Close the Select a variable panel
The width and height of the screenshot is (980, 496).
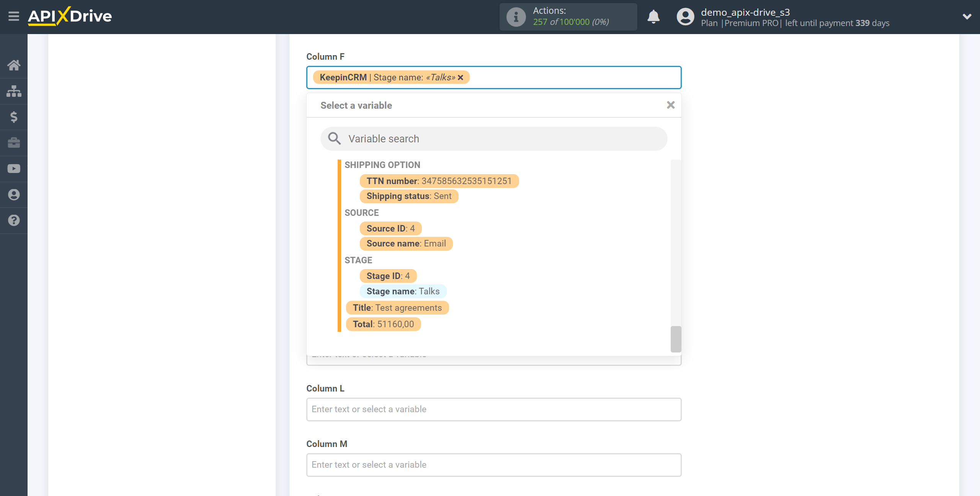click(x=671, y=105)
